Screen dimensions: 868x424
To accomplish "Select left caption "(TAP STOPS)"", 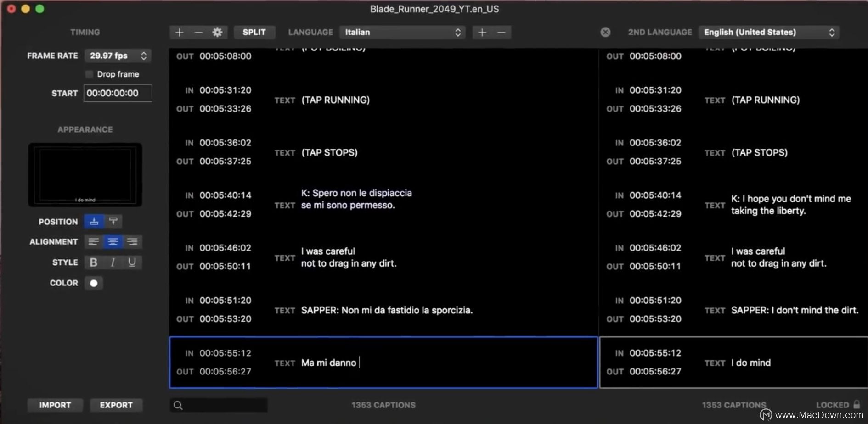I will click(329, 152).
